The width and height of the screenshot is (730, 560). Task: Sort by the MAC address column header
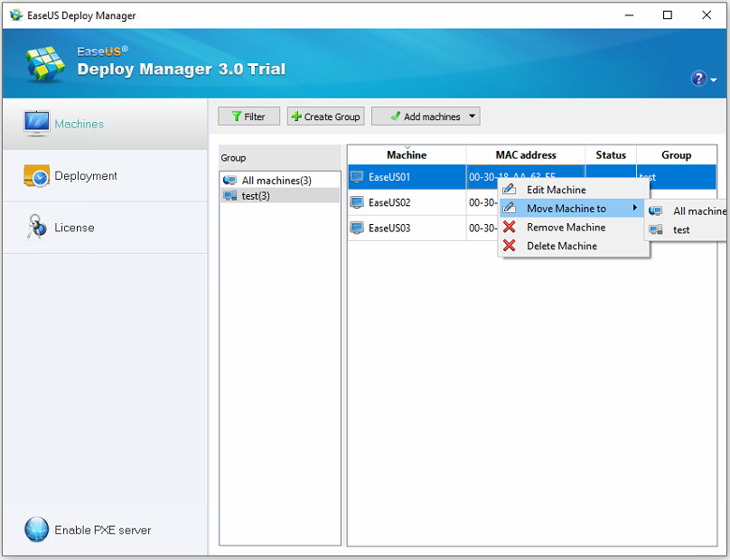coord(525,155)
